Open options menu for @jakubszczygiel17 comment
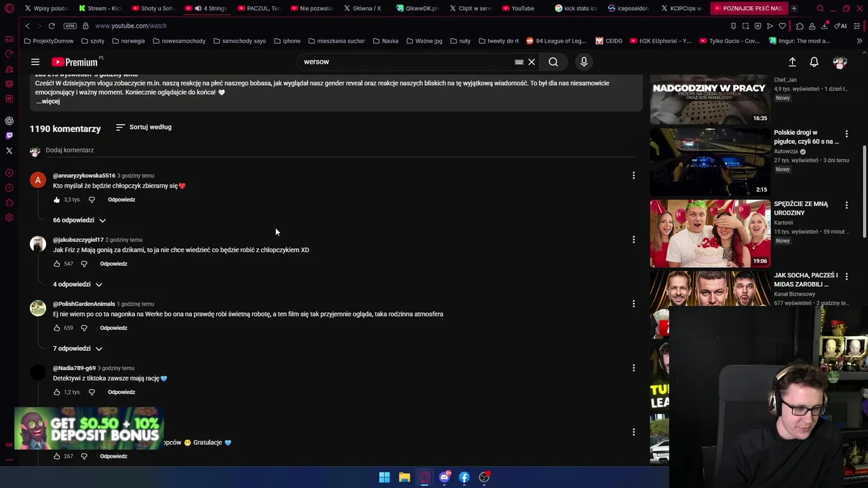Image resolution: width=868 pixels, height=488 pixels. click(x=633, y=240)
